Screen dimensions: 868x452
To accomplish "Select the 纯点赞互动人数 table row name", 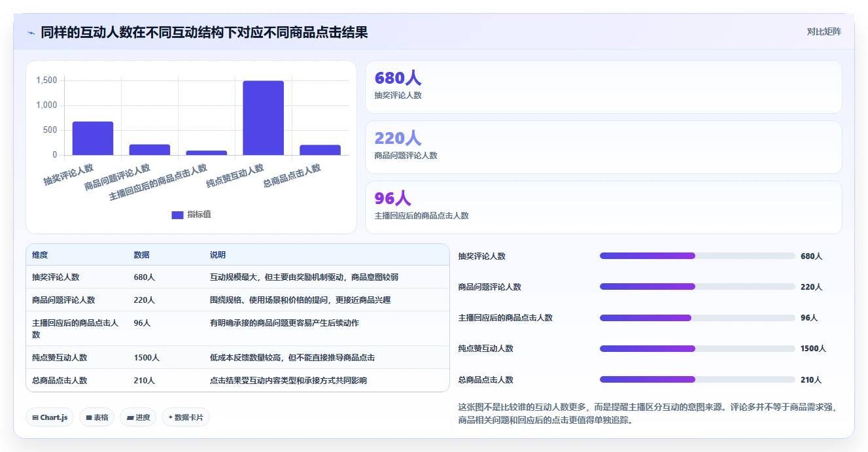I will pos(60,358).
